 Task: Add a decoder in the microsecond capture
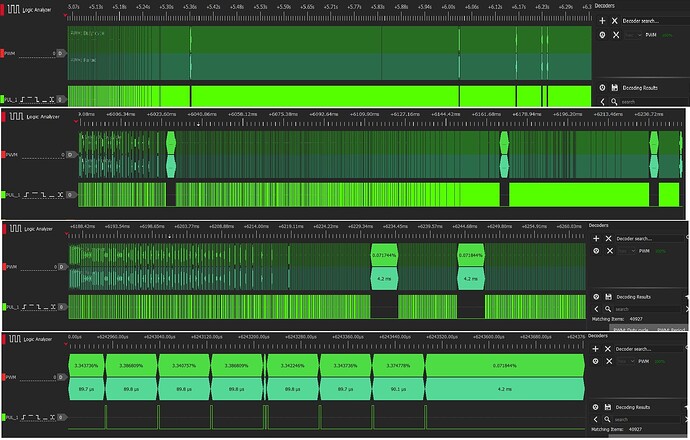click(595, 349)
